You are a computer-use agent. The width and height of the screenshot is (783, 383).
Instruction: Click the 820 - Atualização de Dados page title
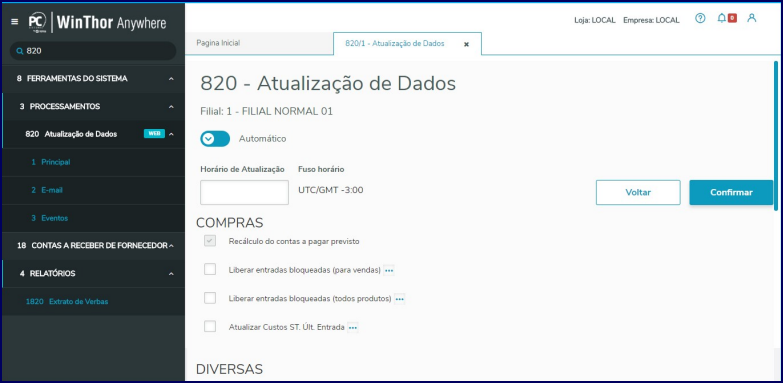coord(328,84)
